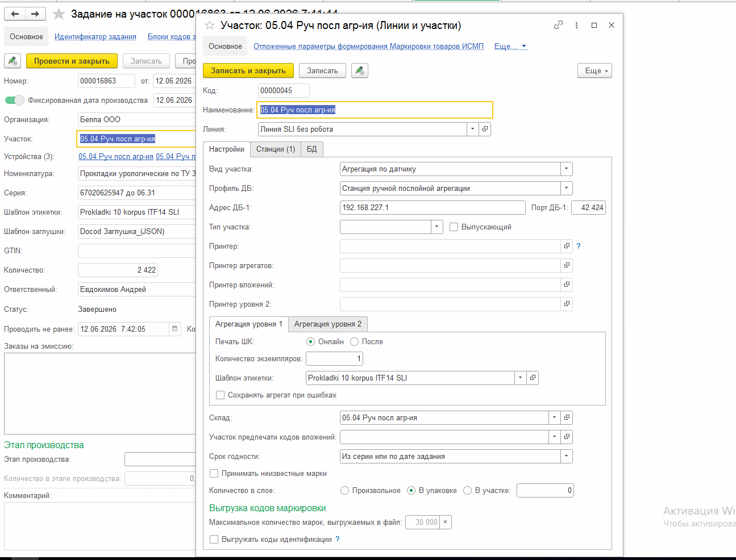Viewport: 736px width, 560px height.
Task: Switch to the Станции (1) tab
Action: (276, 149)
